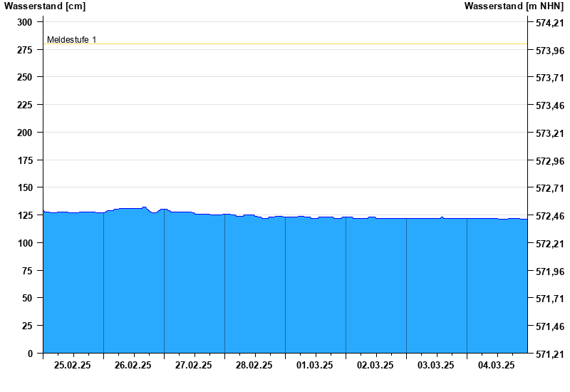Click the Wasserstand [cm] axis title
Image resolution: width=570 pixels, height=392 pixels.
(x=45, y=6)
